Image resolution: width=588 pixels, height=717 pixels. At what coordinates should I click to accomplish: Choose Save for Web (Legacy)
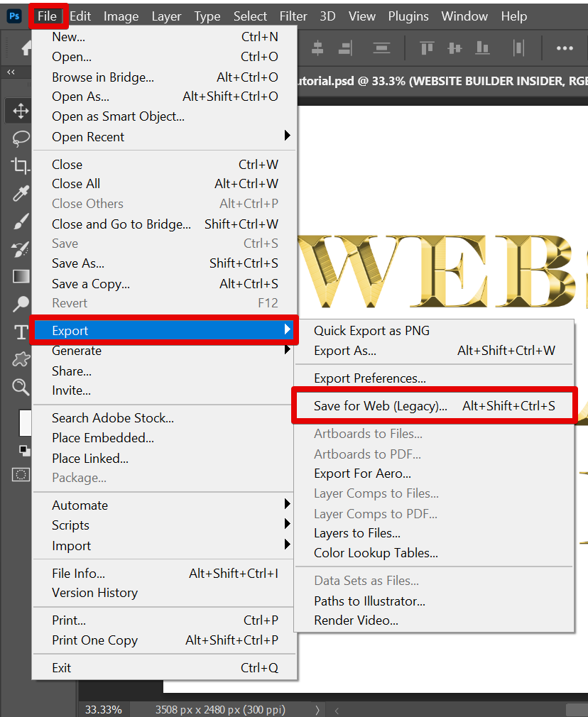click(x=434, y=405)
